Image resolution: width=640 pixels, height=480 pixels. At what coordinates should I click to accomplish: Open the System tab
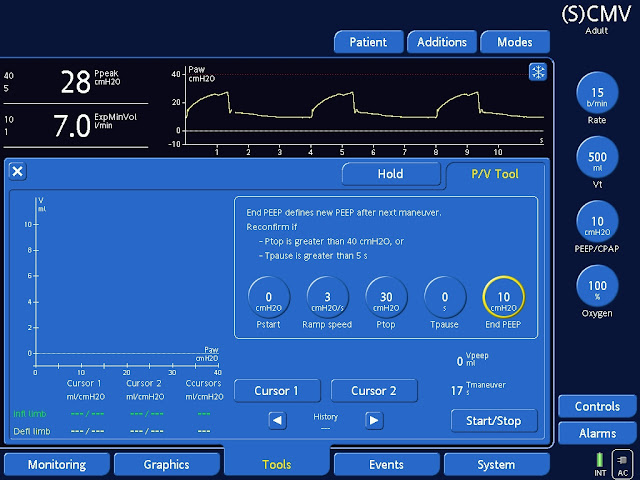tap(496, 464)
